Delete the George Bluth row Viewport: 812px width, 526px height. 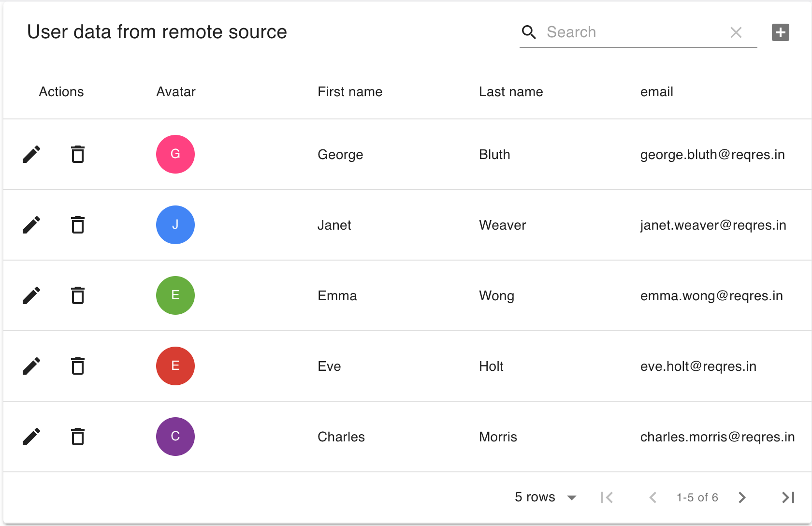(78, 155)
